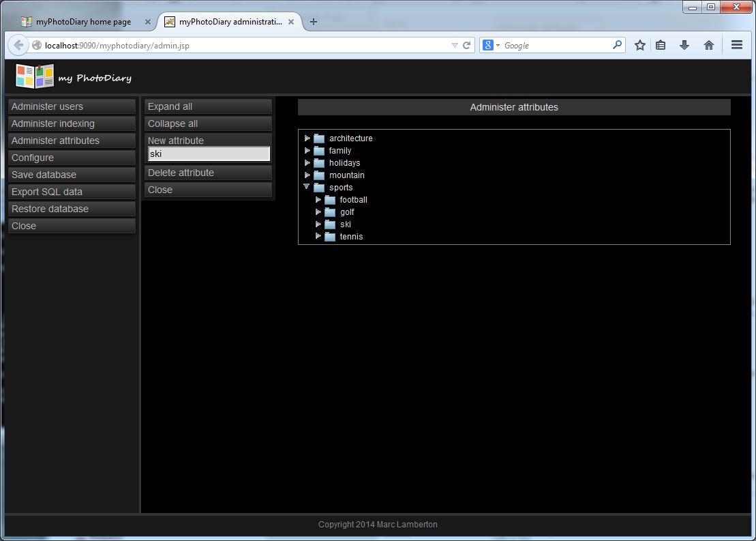The image size is (756, 541).
Task: Select the architecture attribute label
Action: pyautogui.click(x=351, y=138)
